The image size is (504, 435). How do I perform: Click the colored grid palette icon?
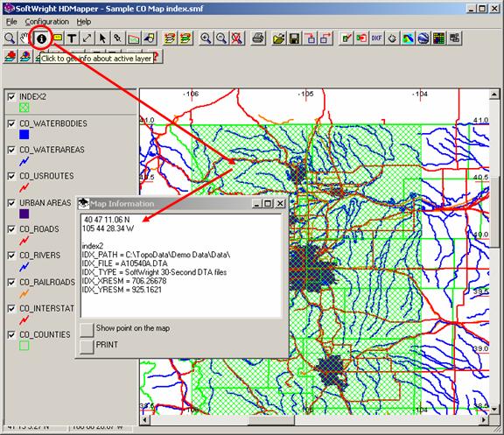[438, 39]
